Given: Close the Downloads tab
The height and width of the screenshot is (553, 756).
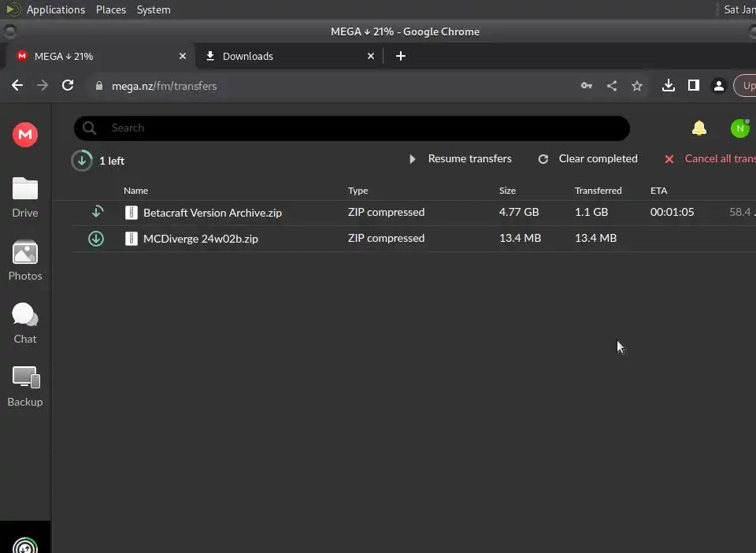Looking at the screenshot, I should (x=371, y=57).
